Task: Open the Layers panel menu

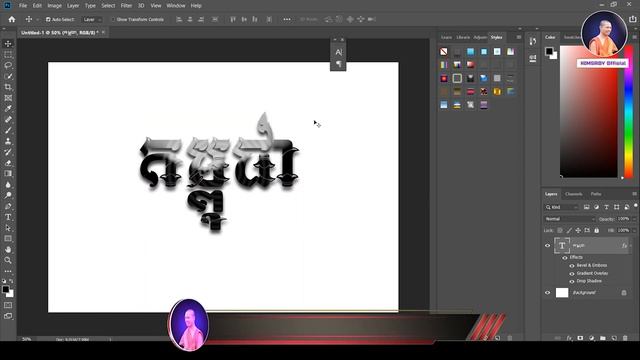Action: [634, 194]
